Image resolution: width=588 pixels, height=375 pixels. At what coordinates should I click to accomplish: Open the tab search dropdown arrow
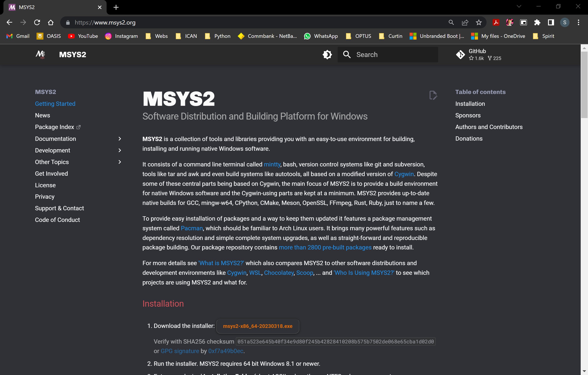519,7
